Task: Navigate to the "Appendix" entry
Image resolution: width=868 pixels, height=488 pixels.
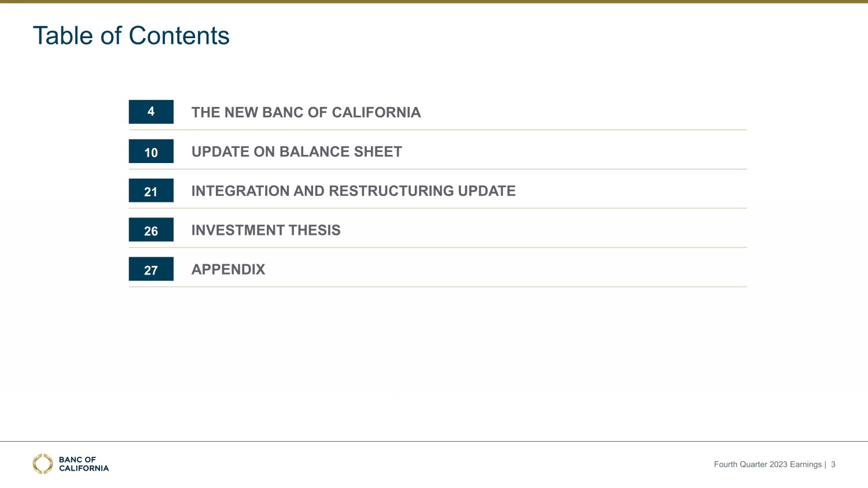Action: tap(228, 269)
